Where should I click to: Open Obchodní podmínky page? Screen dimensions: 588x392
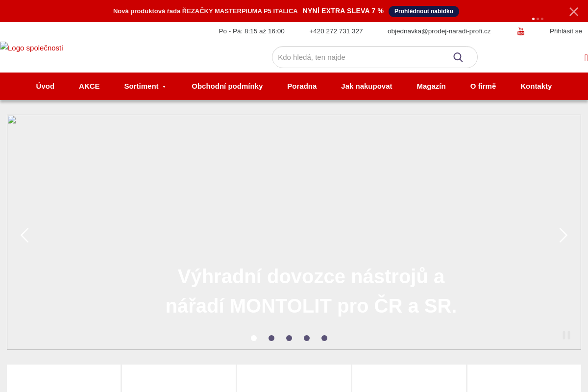pyautogui.click(x=227, y=86)
